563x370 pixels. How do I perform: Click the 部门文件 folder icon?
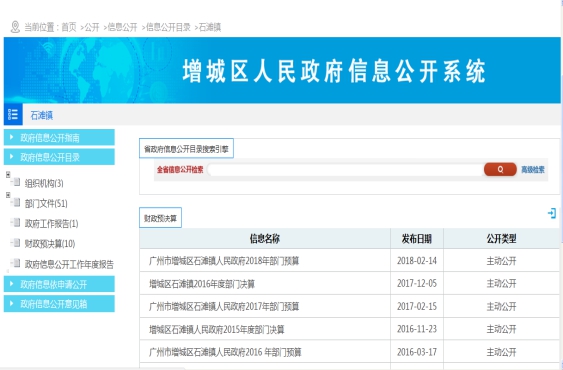16,203
